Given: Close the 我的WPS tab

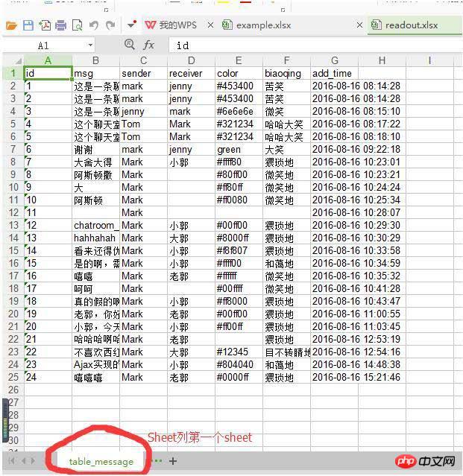Looking at the screenshot, I should point(210,25).
